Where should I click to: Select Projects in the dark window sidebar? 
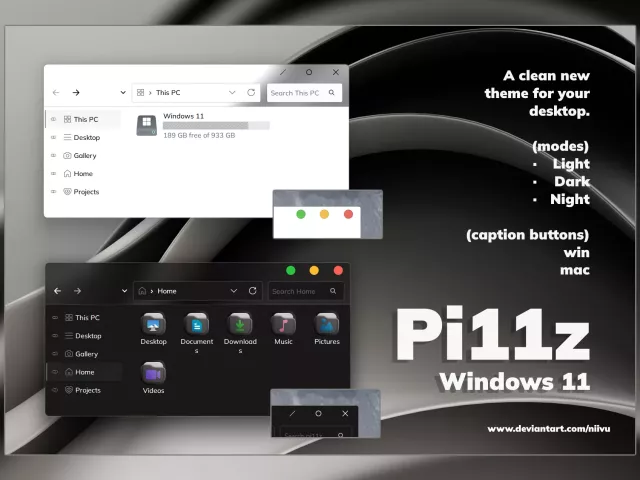click(x=87, y=390)
